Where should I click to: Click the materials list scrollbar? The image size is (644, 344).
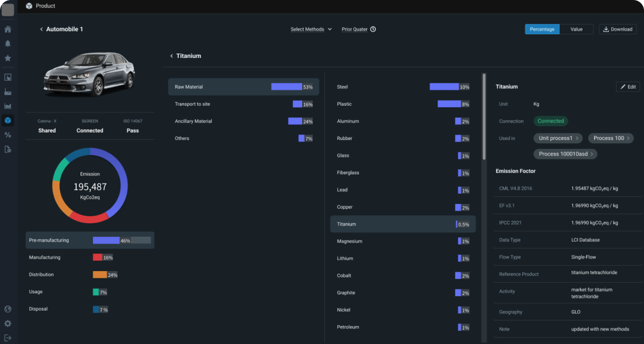point(484,116)
